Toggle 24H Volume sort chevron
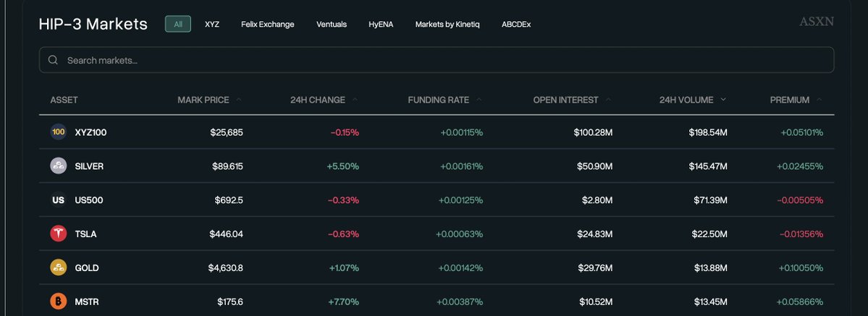The image size is (868, 316). click(723, 100)
